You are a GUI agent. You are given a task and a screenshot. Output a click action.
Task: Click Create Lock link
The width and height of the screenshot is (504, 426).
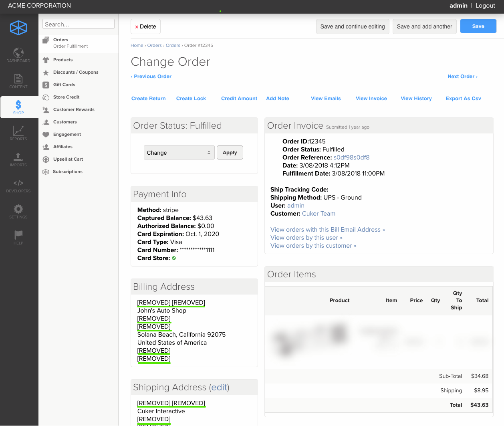[191, 99]
